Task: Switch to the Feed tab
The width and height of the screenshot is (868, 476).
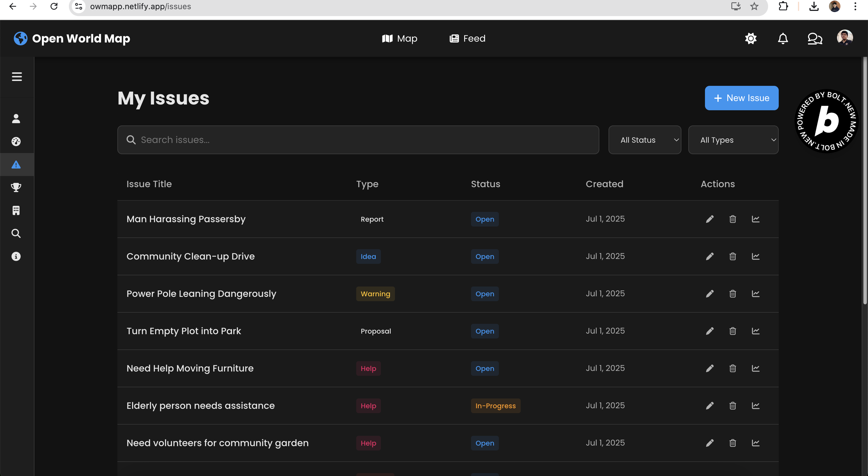Action: tap(467, 38)
